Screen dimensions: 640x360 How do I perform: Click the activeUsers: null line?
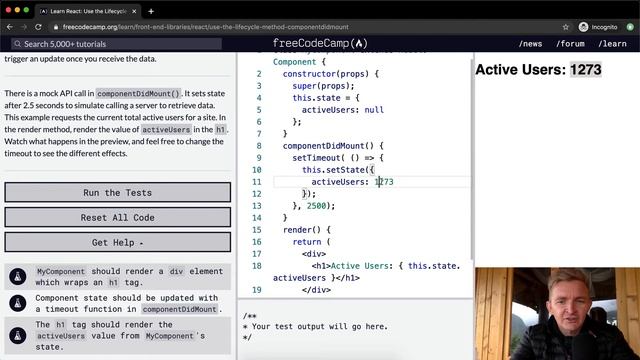coord(342,110)
